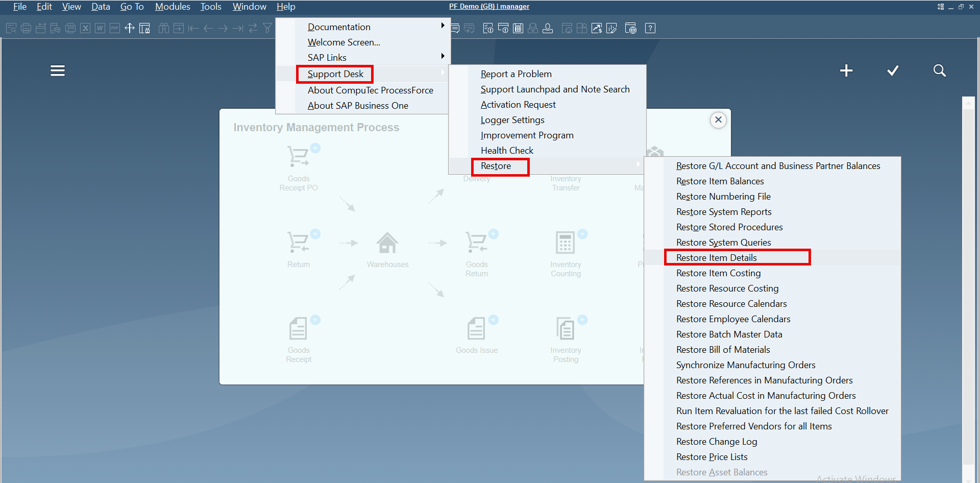
Task: Click the question mark help toolbar icon
Action: tap(650, 28)
